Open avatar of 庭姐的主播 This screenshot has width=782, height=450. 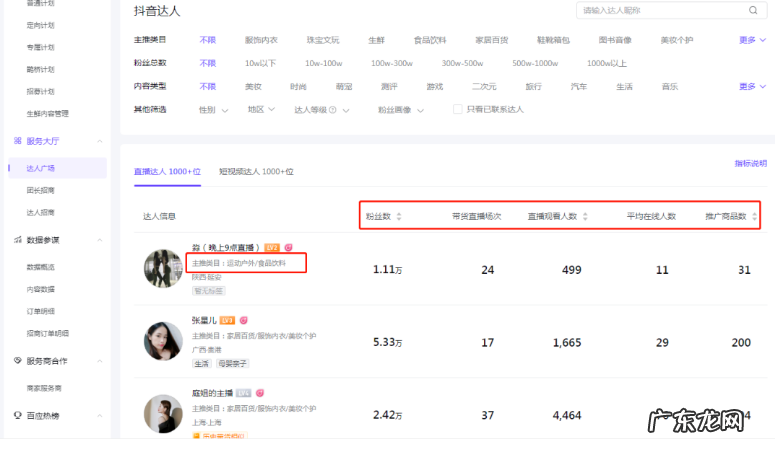pyautogui.click(x=164, y=414)
